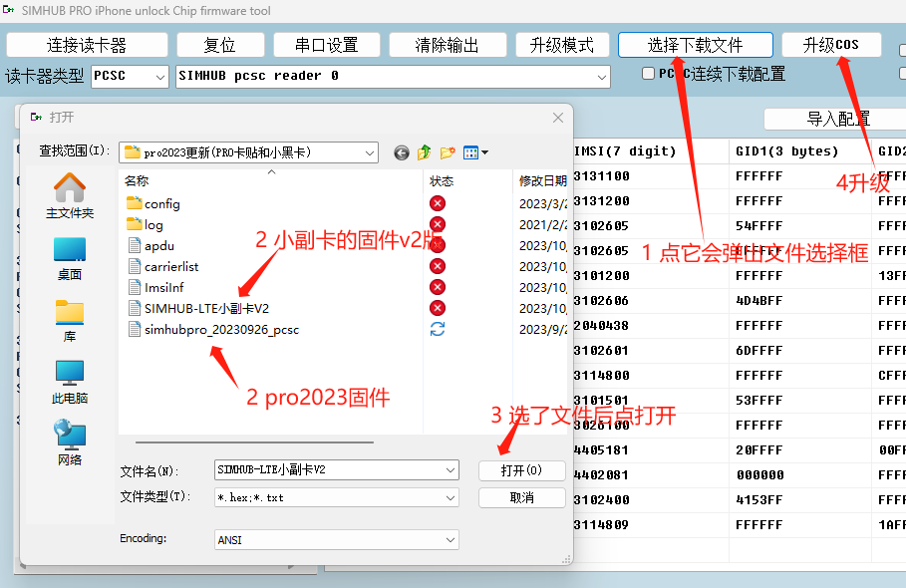Select the Network shortcut (网络)

pos(70,443)
